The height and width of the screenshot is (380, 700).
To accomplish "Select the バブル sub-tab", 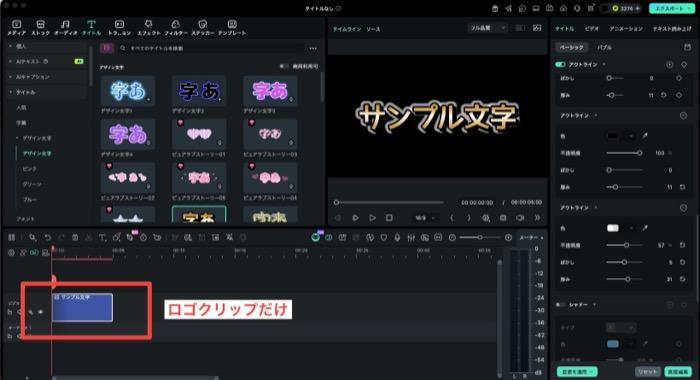I will [604, 47].
